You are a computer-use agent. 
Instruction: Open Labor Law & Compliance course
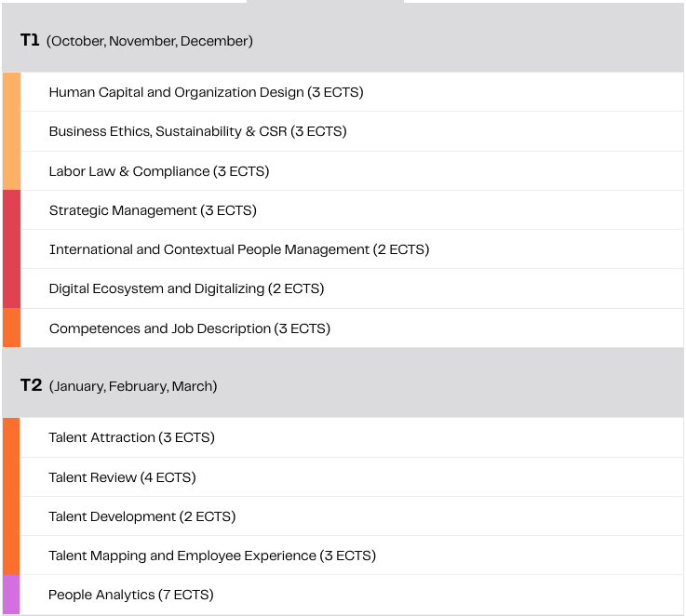pos(158,171)
